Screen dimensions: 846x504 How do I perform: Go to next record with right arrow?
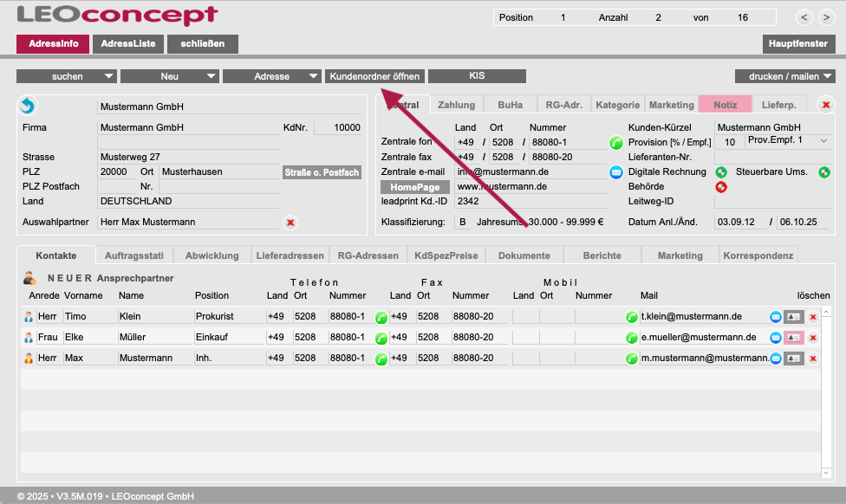[x=826, y=17]
